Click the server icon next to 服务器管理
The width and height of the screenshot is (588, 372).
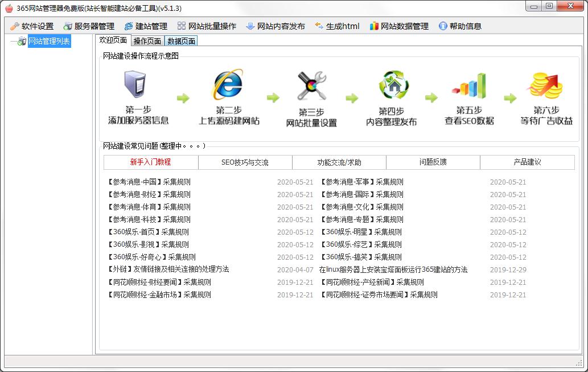pos(68,26)
